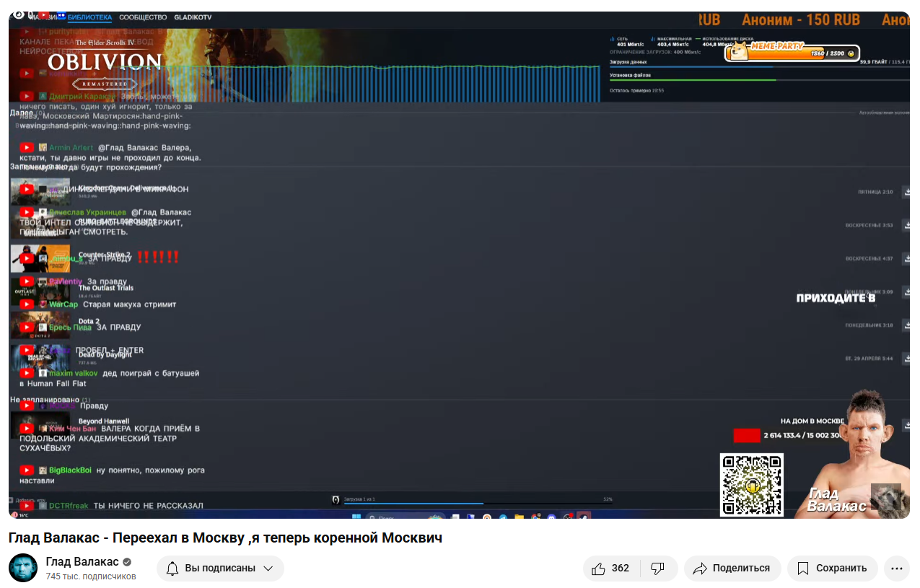
Task: Switch to the Steam БИБЛИОТЕКА tab
Action: tap(89, 17)
